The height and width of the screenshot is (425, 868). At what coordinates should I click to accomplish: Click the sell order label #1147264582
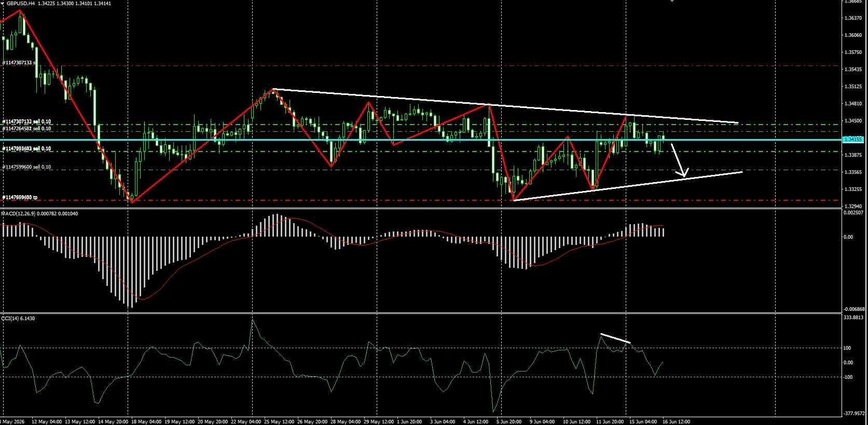pos(26,128)
